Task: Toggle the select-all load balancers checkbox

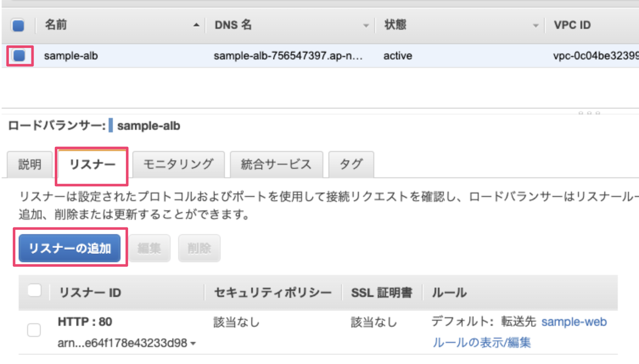Action: (18, 25)
